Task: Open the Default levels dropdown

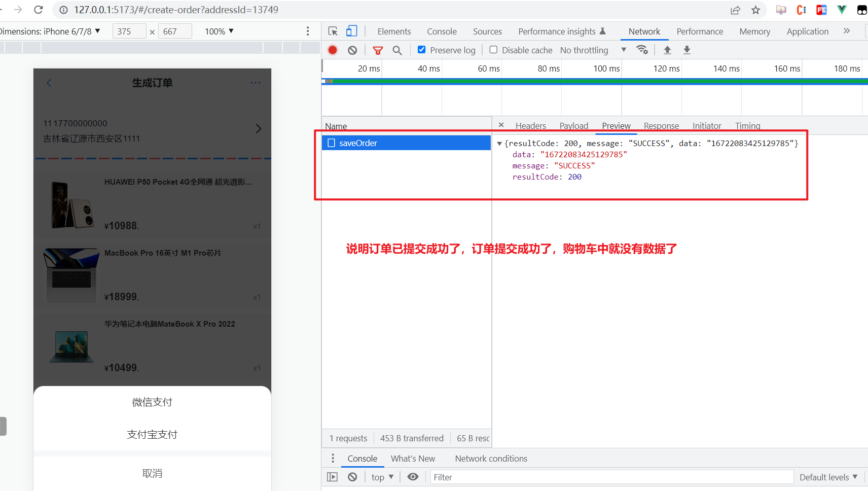Action: point(828,477)
